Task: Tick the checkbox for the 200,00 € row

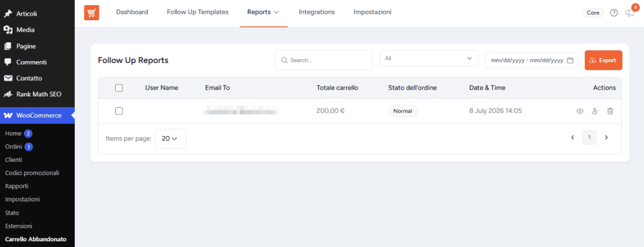Action: coord(119,111)
